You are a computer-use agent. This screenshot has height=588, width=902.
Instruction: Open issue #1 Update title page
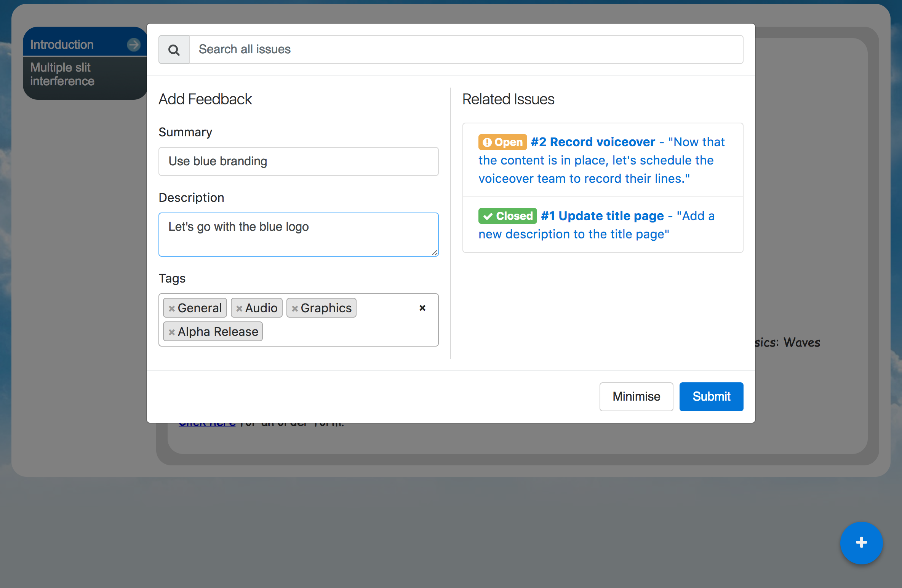[602, 216]
